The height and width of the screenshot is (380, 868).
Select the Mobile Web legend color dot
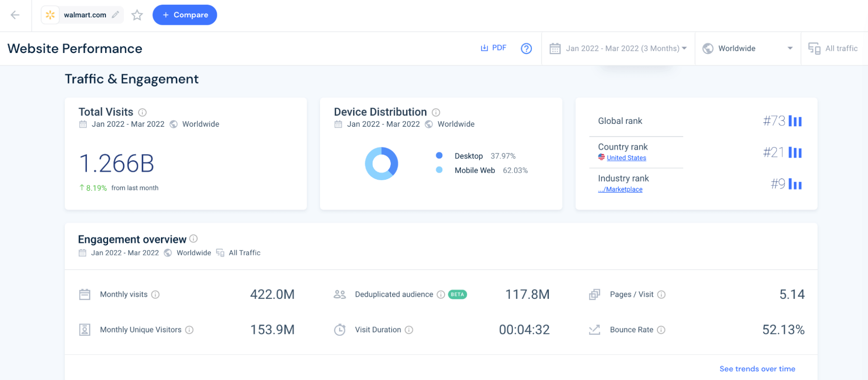click(439, 170)
